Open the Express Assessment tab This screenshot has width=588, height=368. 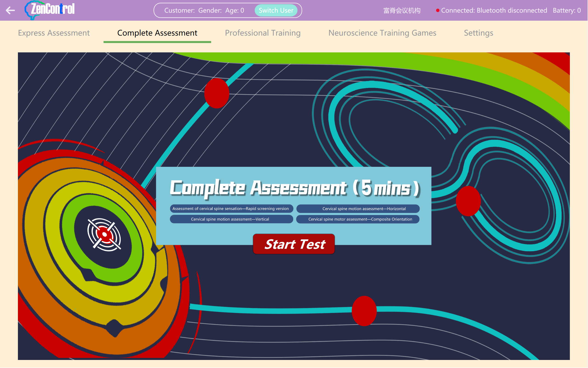tap(54, 33)
